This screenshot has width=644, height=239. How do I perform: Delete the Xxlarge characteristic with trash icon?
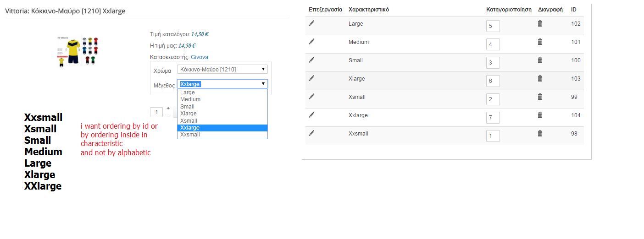pos(540,115)
